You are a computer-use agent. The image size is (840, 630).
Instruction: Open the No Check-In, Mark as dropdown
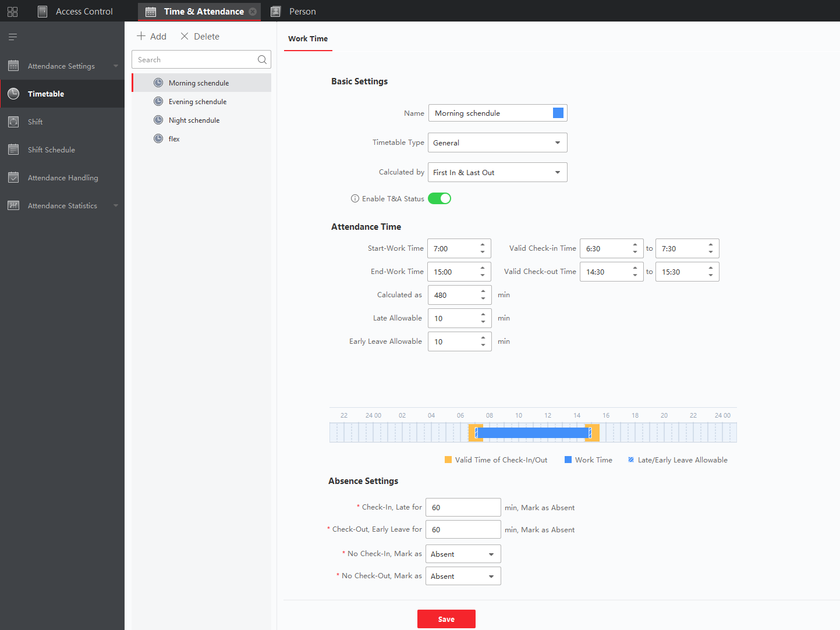click(463, 554)
